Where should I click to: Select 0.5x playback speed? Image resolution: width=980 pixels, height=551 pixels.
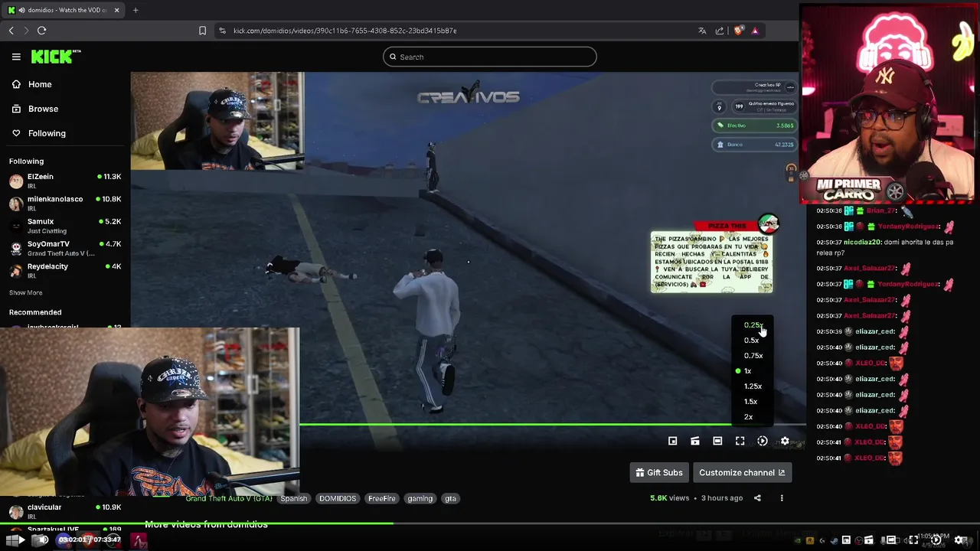click(x=752, y=341)
